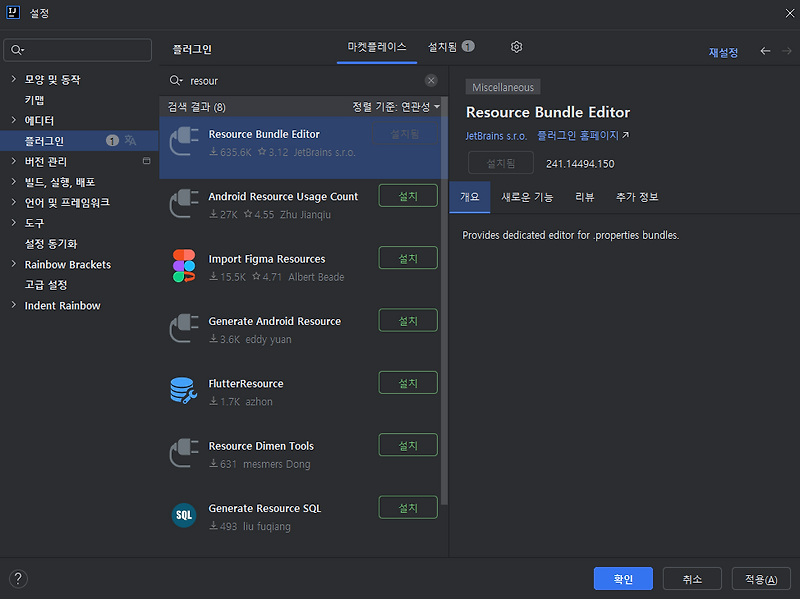Open the plugin settings gear icon

(517, 46)
